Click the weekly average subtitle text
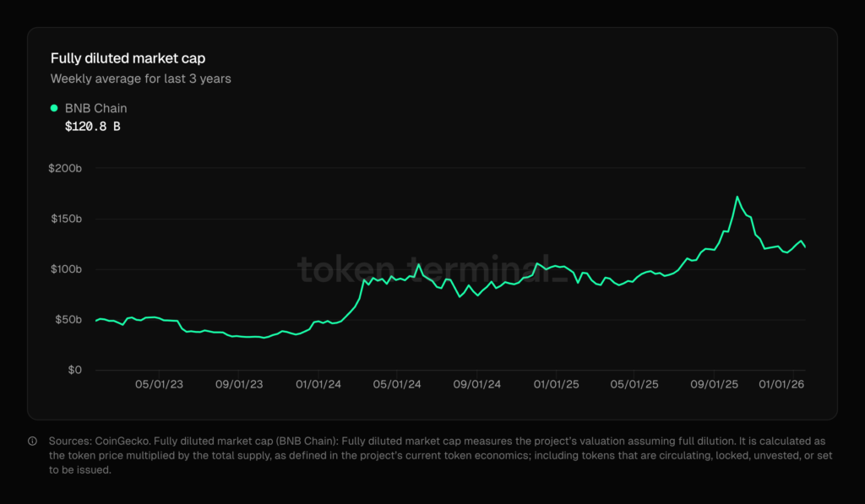865x504 pixels. click(140, 79)
